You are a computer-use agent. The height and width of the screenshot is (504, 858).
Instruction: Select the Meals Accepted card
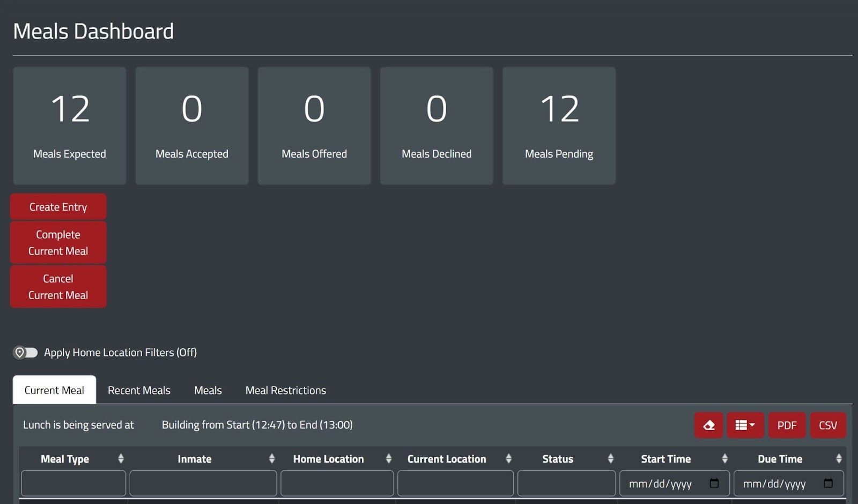[192, 126]
